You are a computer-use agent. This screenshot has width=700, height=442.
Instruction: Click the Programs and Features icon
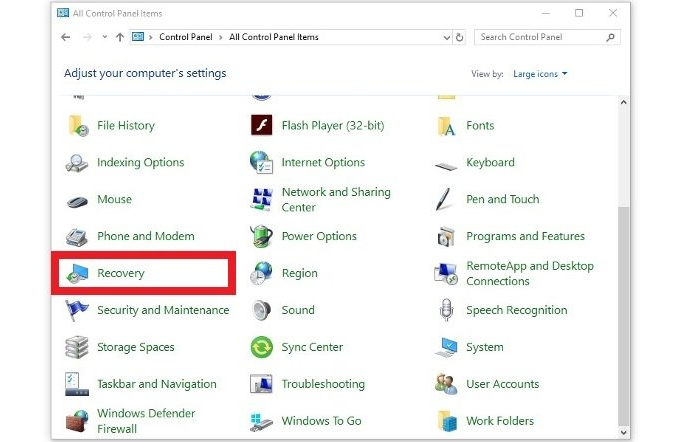[446, 237]
